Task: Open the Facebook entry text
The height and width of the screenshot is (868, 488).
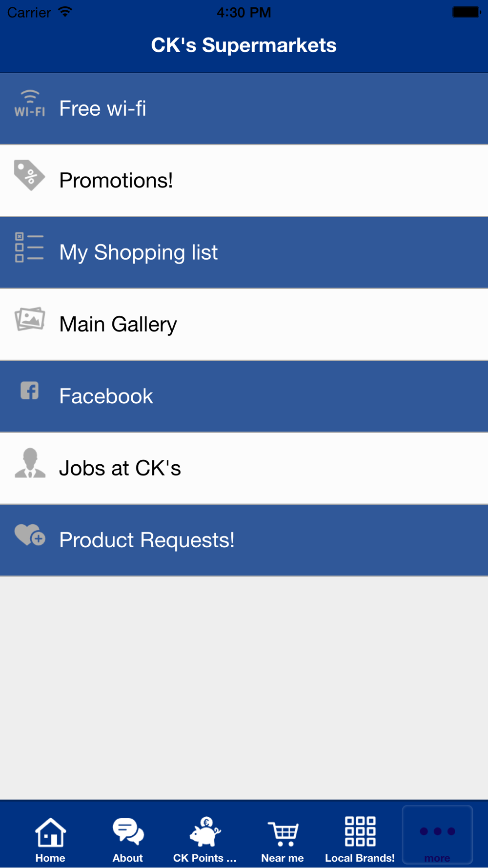Action: coord(106,396)
